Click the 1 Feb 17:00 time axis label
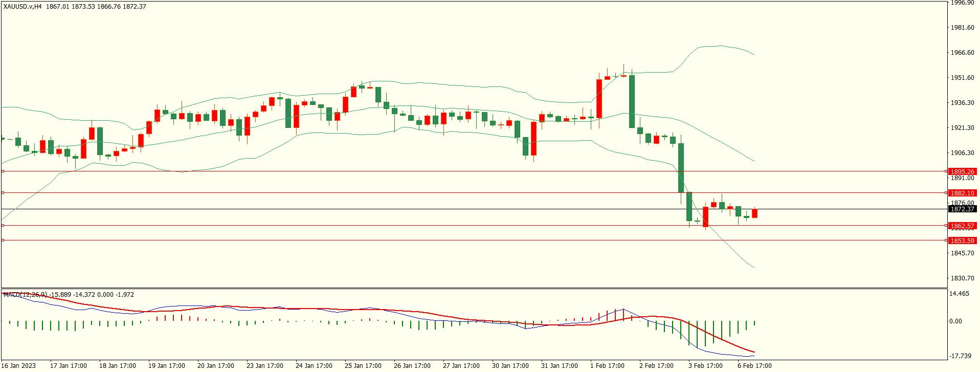 pos(607,366)
